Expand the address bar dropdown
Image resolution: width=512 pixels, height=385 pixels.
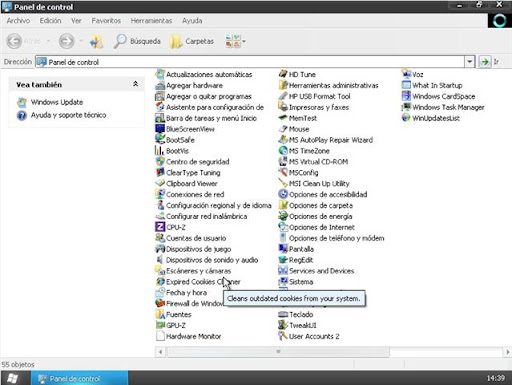pos(469,62)
